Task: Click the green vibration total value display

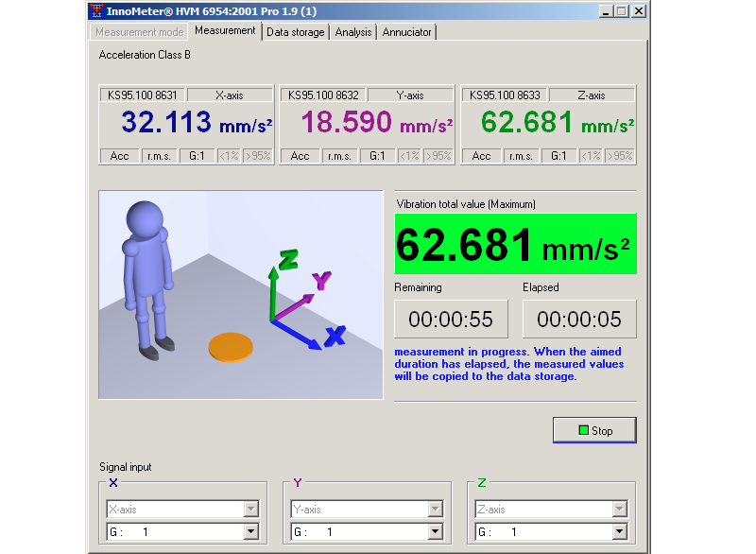Action: pos(515,244)
